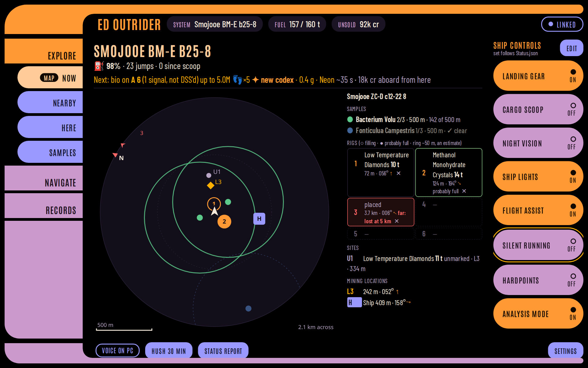Screen dimensions: 588x368
Task: Select empty rig slot 4
Action: pos(448,212)
